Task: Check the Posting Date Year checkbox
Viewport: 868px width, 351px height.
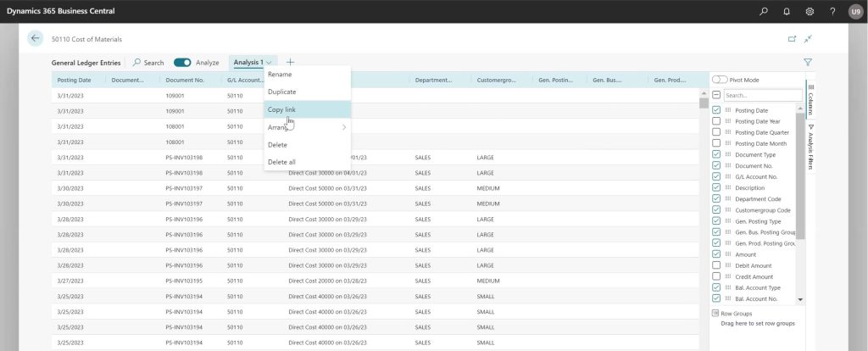Action: pos(716,121)
